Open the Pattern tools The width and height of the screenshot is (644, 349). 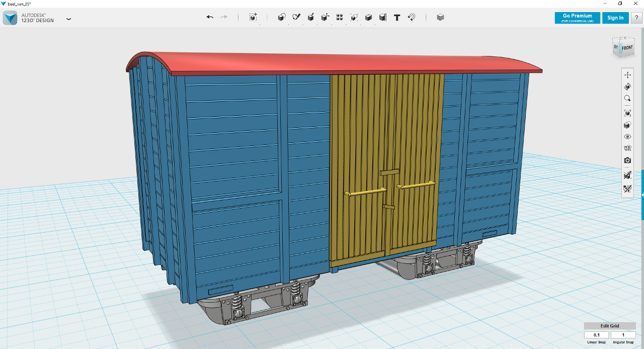340,17
